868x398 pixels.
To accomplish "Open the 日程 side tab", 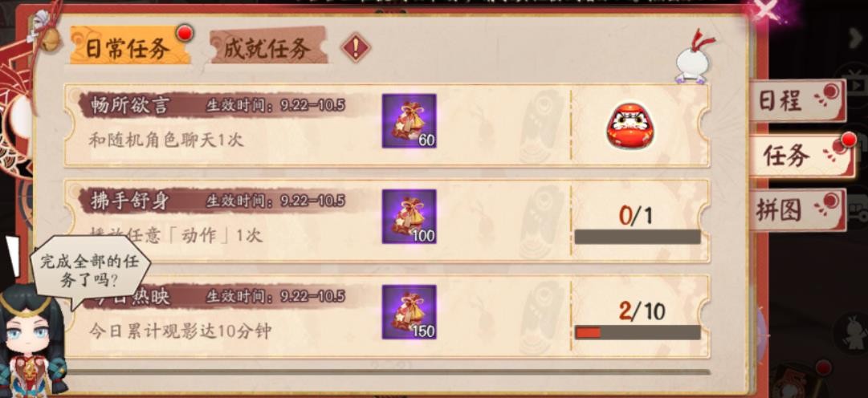I will point(797,101).
